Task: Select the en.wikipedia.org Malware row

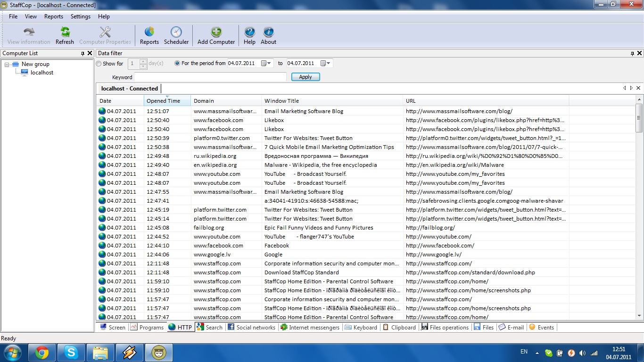Action: coord(366,165)
